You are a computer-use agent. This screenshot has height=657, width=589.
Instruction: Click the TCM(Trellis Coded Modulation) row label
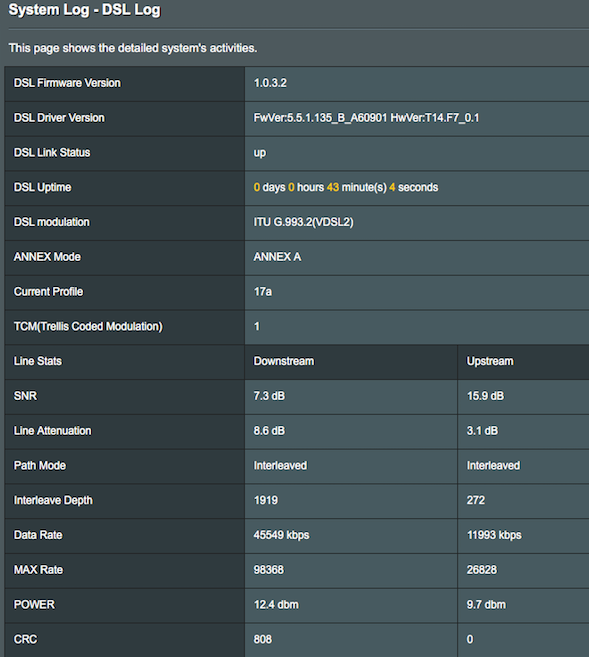click(88, 326)
